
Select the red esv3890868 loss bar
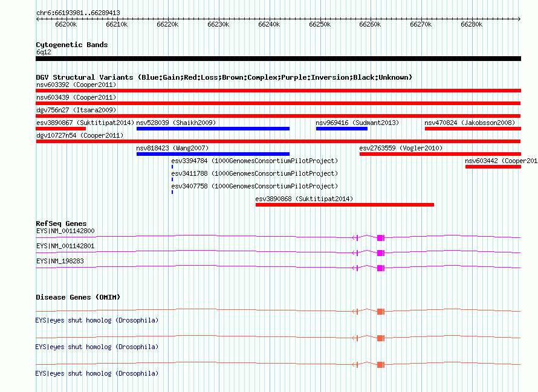(x=345, y=205)
